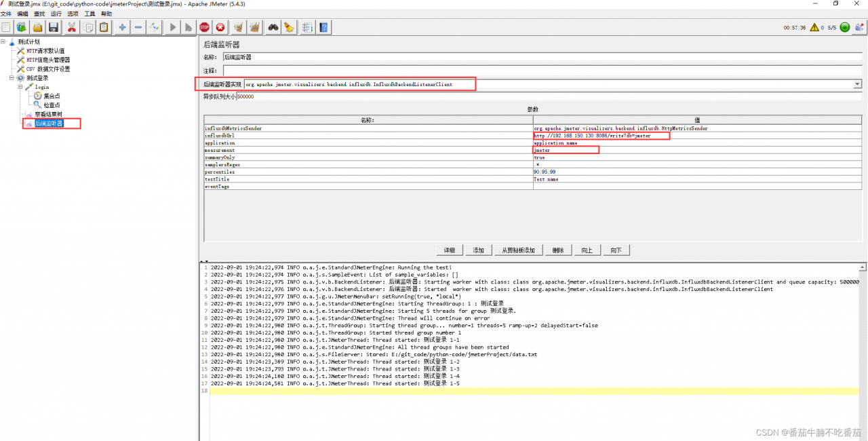Viewport: 868px width, 441px height.
Task: Click the green running status indicator
Action: 845,28
